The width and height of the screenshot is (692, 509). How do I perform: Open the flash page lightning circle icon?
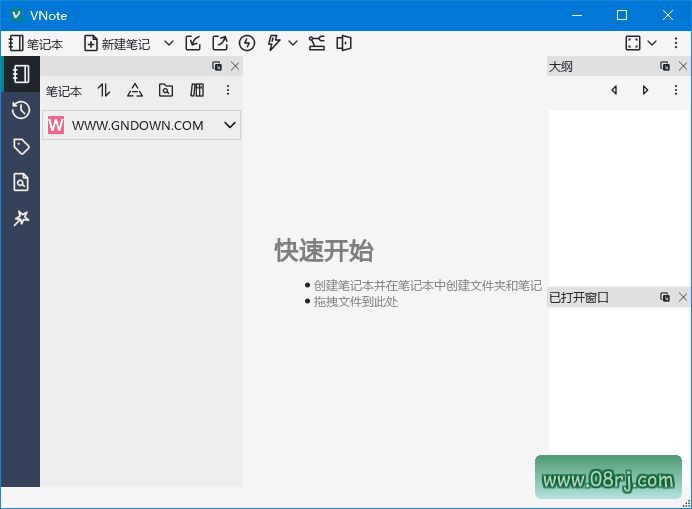coord(247,43)
